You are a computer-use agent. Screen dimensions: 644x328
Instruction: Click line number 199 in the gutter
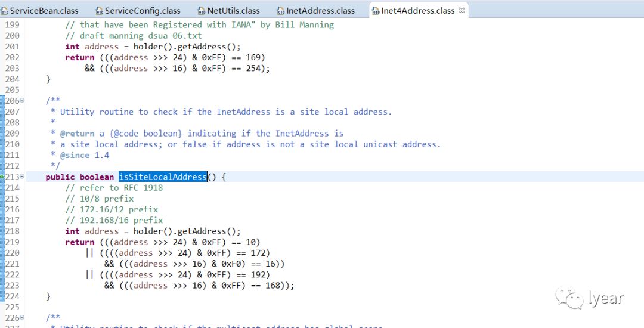(12, 25)
